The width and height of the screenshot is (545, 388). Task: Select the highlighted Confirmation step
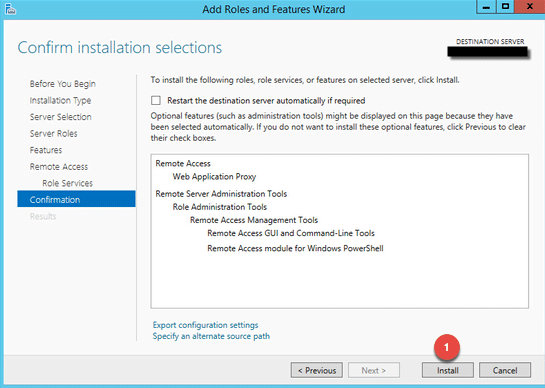coord(76,199)
